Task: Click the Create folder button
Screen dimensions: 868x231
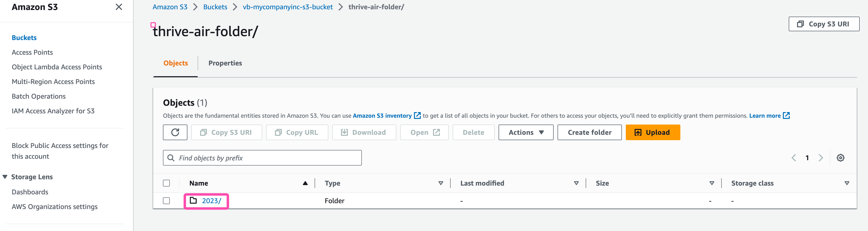Action: (x=589, y=133)
